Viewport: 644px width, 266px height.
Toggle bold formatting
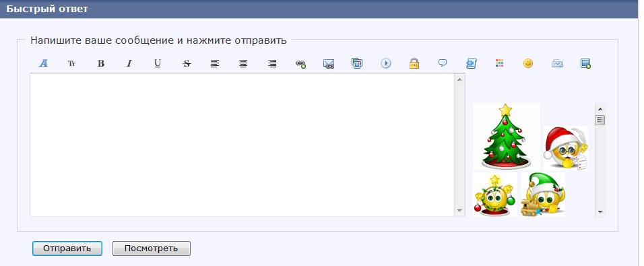(x=101, y=63)
